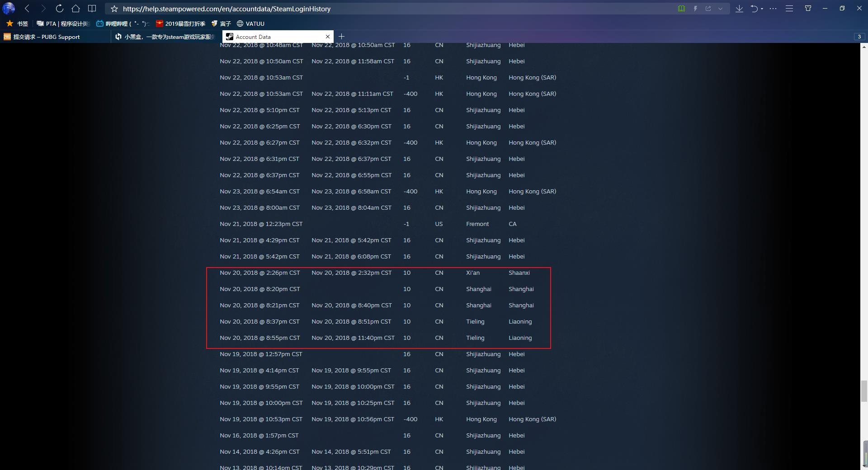
Task: Bookmark this page with the star icon
Action: click(114, 9)
